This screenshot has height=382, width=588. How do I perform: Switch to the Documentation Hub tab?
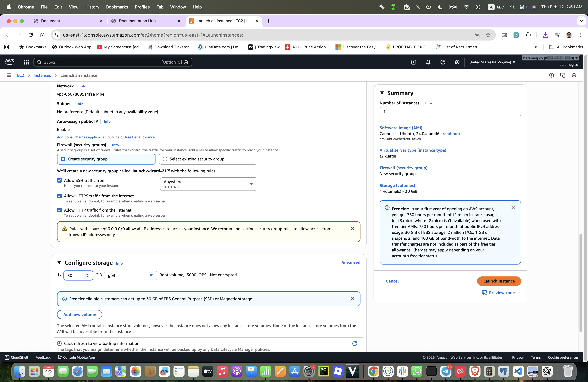click(x=137, y=21)
